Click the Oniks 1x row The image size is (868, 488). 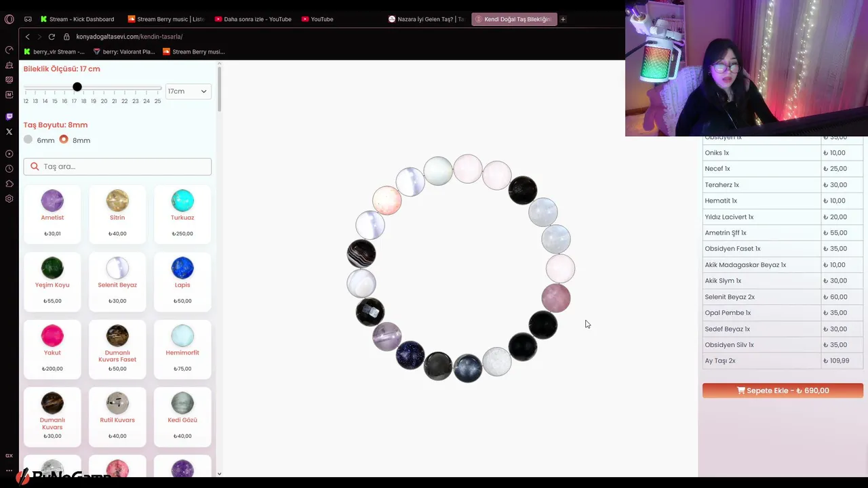coord(783,152)
